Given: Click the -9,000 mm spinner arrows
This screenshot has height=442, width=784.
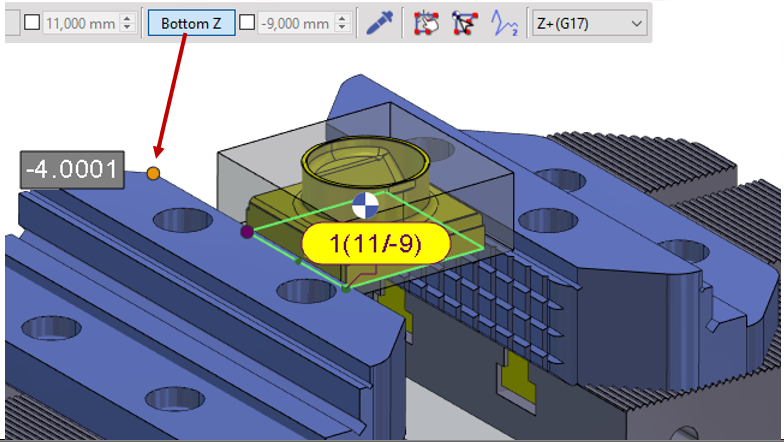Looking at the screenshot, I should (x=343, y=23).
